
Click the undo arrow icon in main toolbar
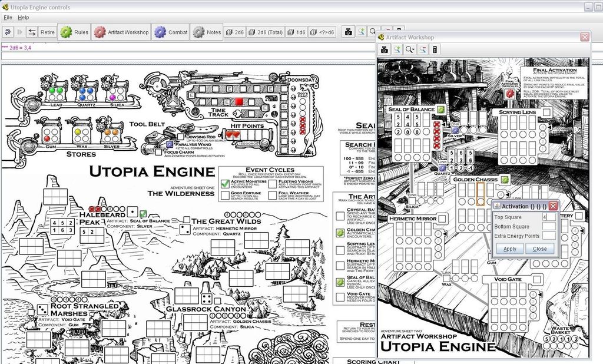[x=8, y=32]
